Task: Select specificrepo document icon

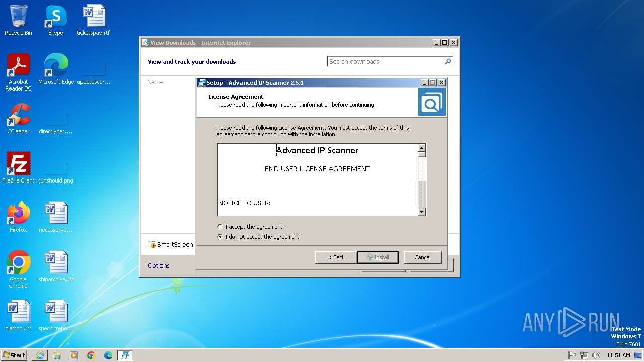Action: click(56, 316)
